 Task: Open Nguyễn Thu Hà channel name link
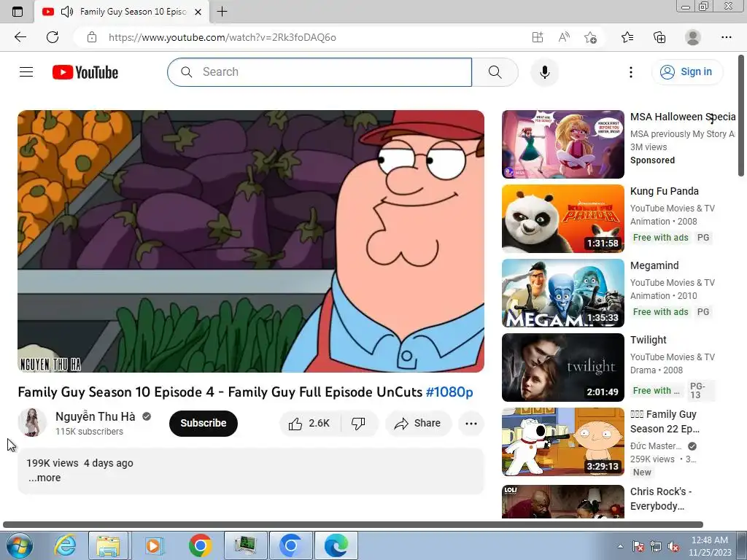tap(96, 416)
